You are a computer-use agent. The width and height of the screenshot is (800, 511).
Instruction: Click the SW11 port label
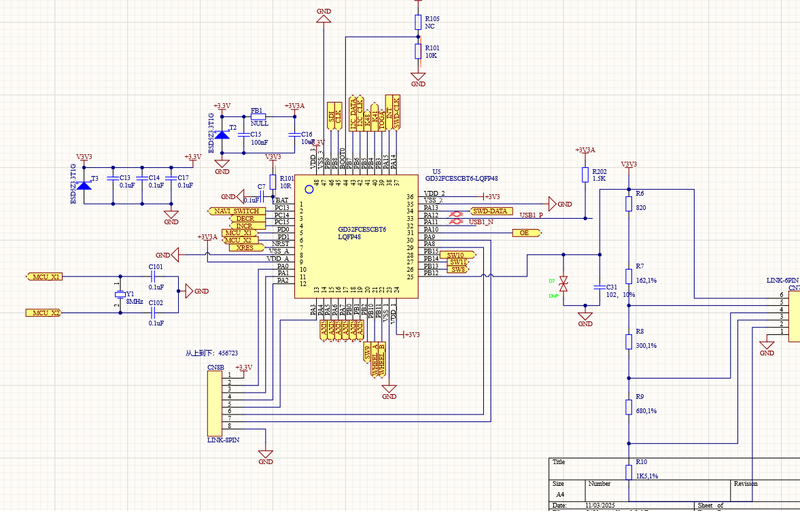[458, 262]
